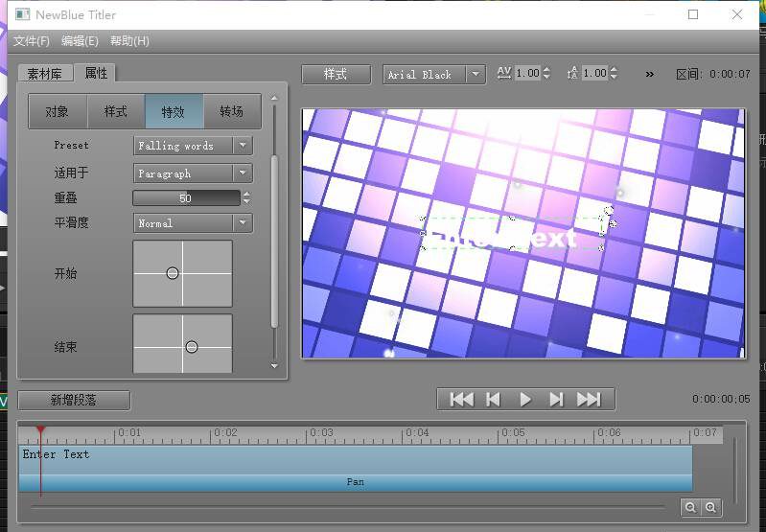The width and height of the screenshot is (766, 532).
Task: Open the 编辑(E) menu
Action: click(x=80, y=41)
